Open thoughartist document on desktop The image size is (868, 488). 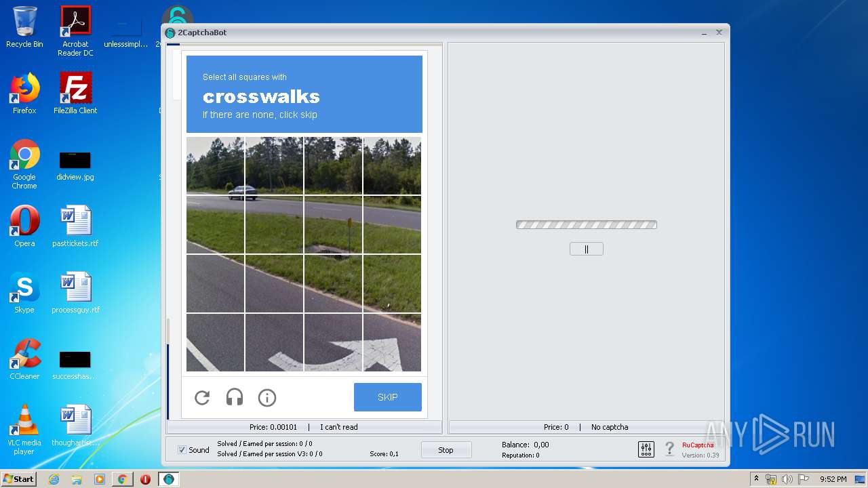click(x=75, y=426)
